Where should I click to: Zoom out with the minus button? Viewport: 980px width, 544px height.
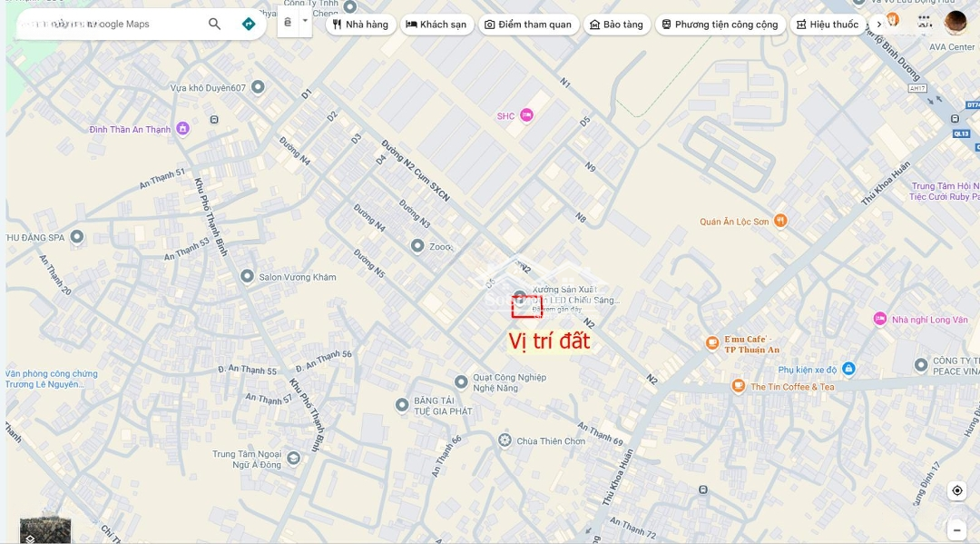pyautogui.click(x=957, y=530)
